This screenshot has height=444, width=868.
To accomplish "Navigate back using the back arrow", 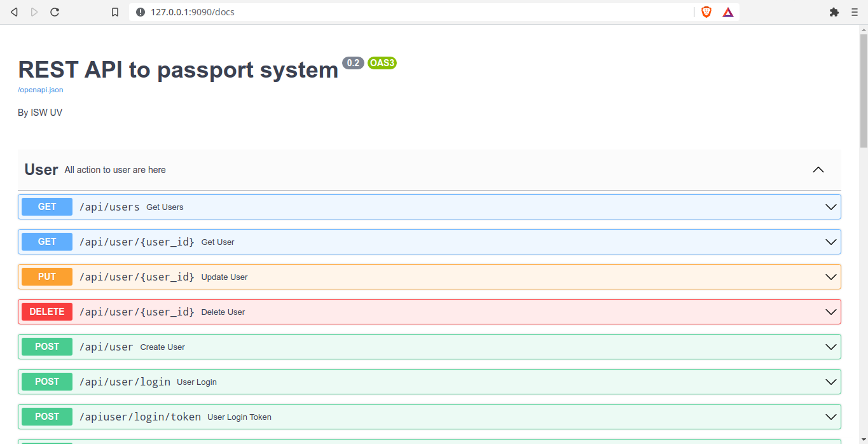I will (x=14, y=11).
